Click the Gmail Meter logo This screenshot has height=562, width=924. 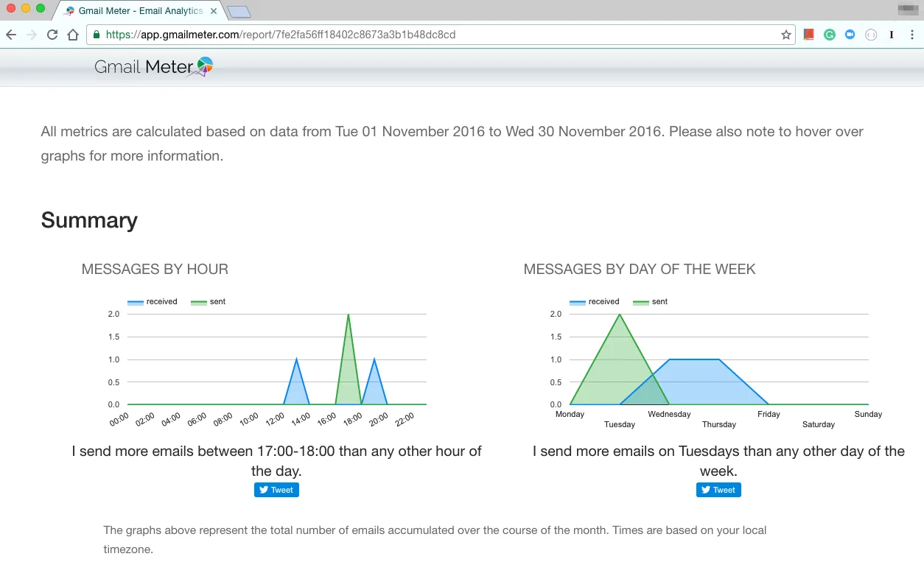pyautogui.click(x=153, y=66)
